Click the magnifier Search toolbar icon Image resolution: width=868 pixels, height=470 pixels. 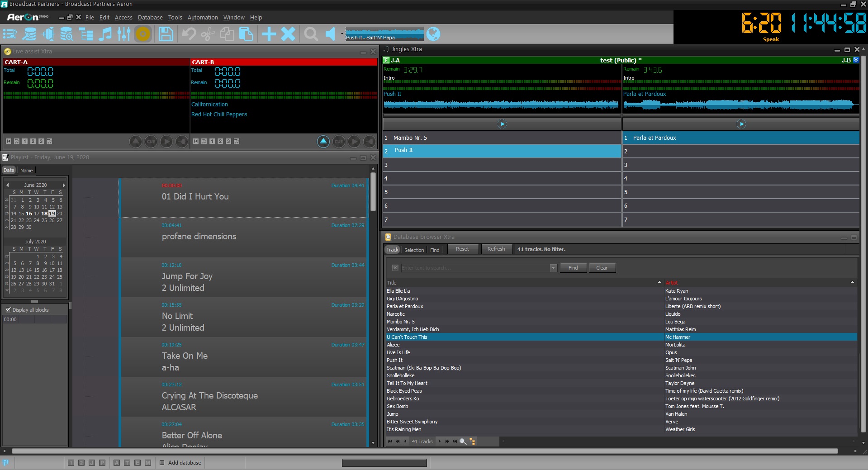point(311,34)
